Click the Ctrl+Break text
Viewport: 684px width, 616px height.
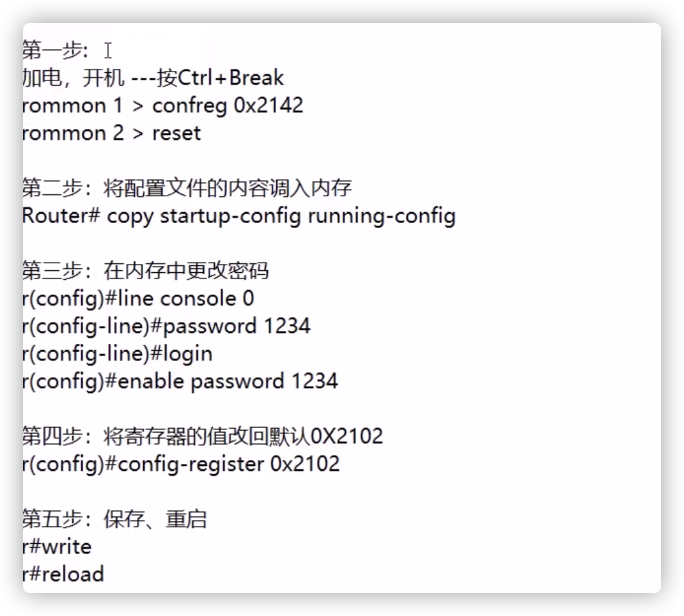pos(230,78)
